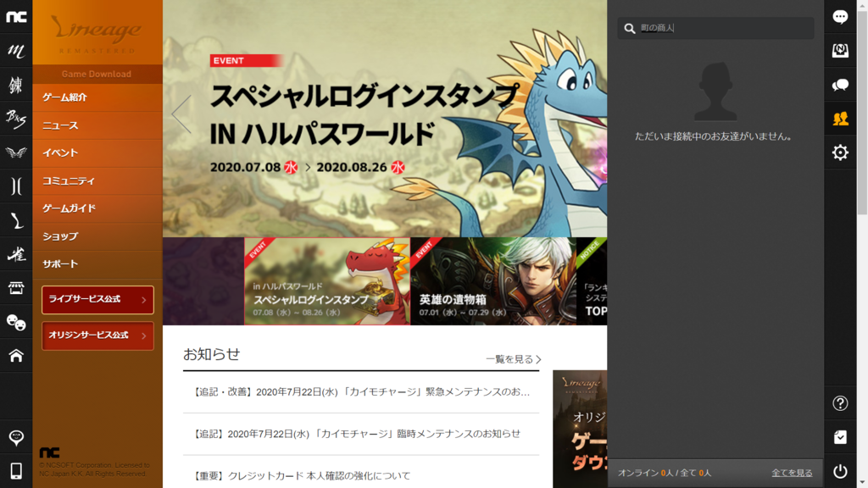Open the conversations double-bubble icon
The image size is (868, 488).
(840, 85)
